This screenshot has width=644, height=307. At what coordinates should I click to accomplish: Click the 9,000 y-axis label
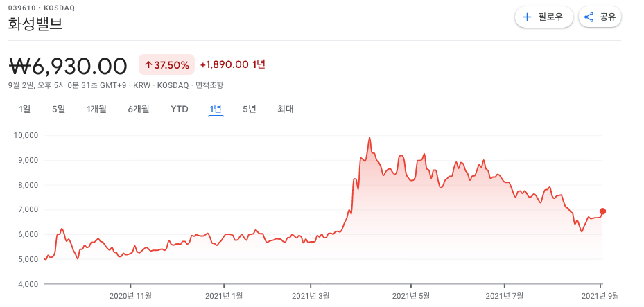click(28, 160)
